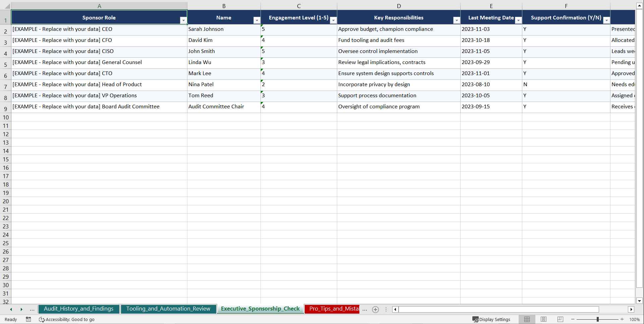Add a new worksheet

click(375, 309)
